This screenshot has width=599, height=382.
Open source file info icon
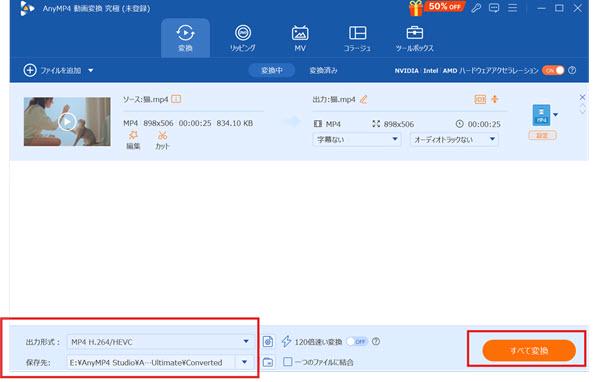point(176,99)
